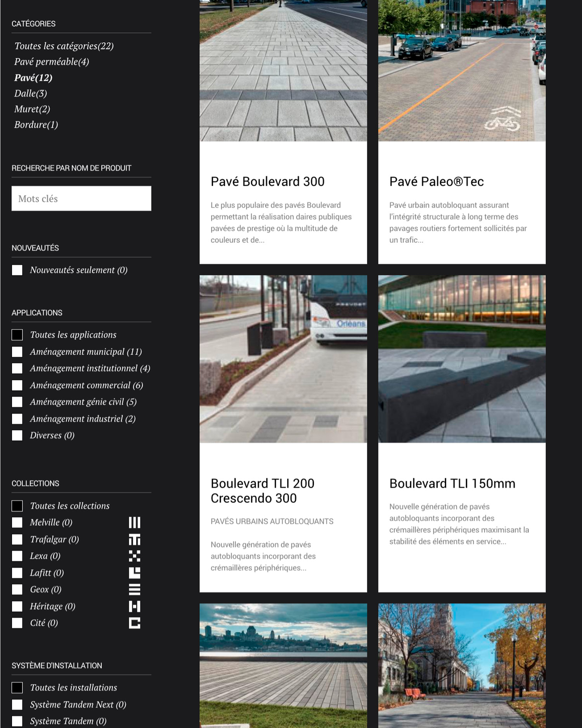Click the Héritage collection H icon
The width and height of the screenshot is (582, 728).
tap(135, 606)
